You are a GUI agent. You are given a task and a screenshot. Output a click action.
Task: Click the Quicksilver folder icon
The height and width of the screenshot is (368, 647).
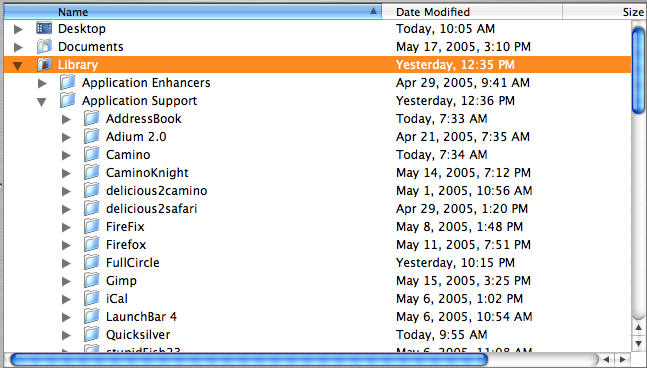(x=92, y=334)
